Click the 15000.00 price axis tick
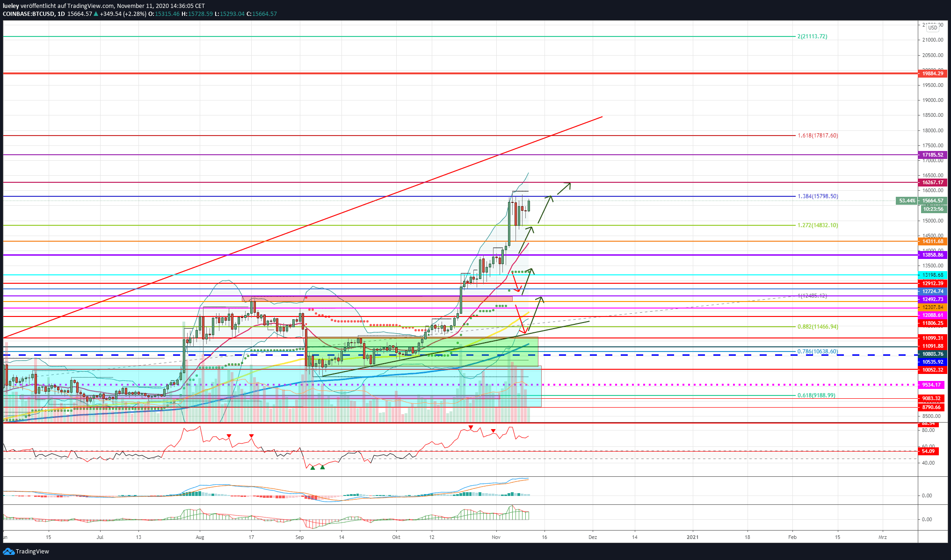This screenshot has width=951, height=560. [x=933, y=221]
